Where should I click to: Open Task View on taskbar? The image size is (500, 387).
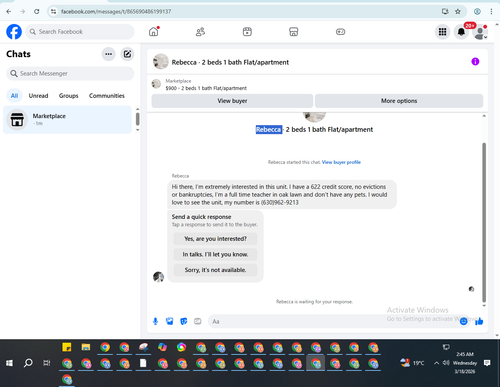click(47, 363)
